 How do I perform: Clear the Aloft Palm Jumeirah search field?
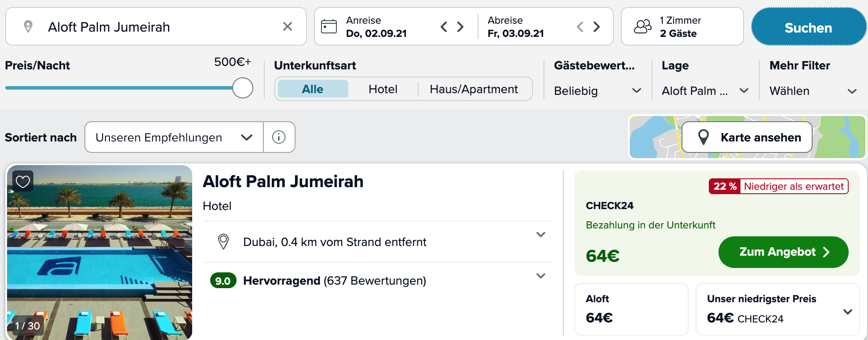coord(288,27)
